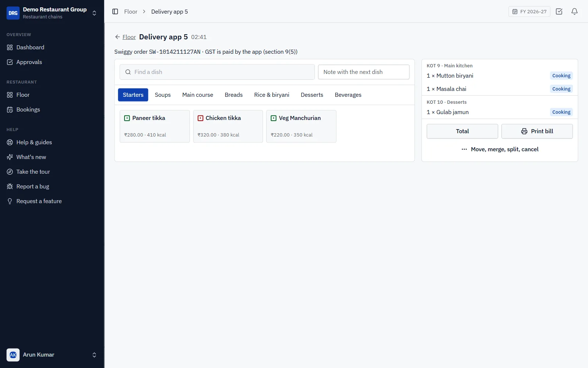Toggle the sidebar panel icon
Viewport: 588px width, 368px height.
(x=115, y=11)
